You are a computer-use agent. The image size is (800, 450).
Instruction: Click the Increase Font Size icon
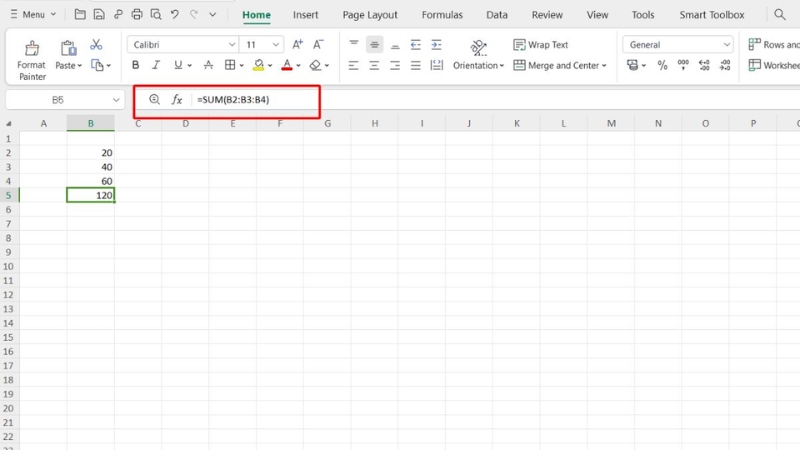[x=297, y=45]
